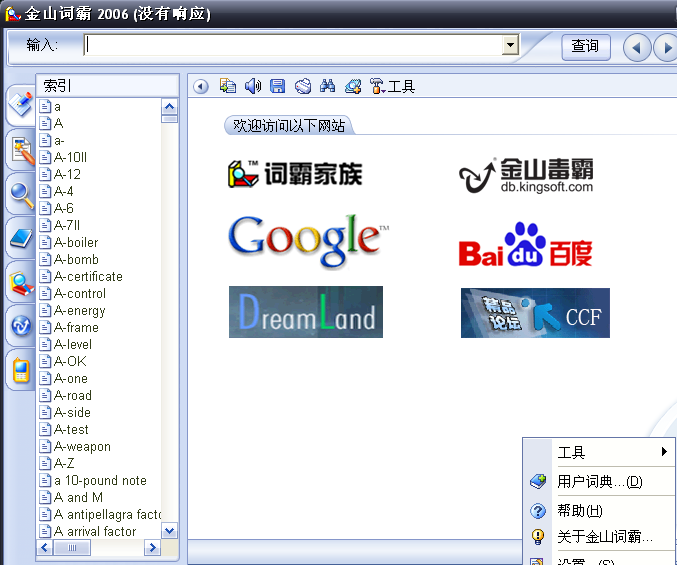
Task: Choose 用户词典...(D) from the popup menu
Action: click(x=599, y=481)
